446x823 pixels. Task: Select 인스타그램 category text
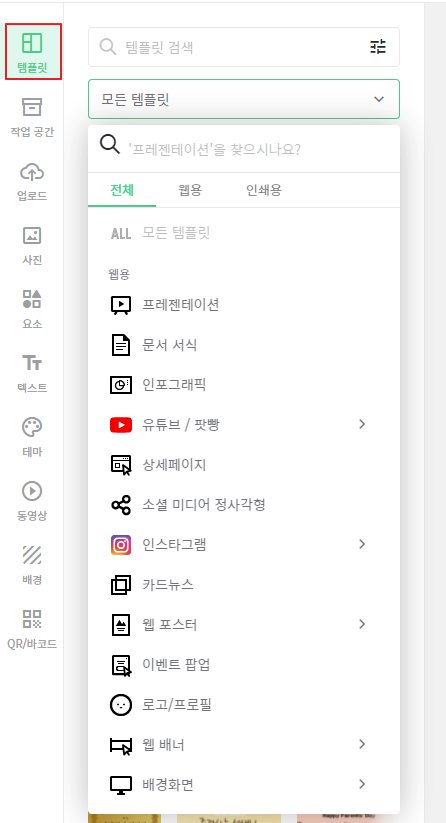click(174, 545)
